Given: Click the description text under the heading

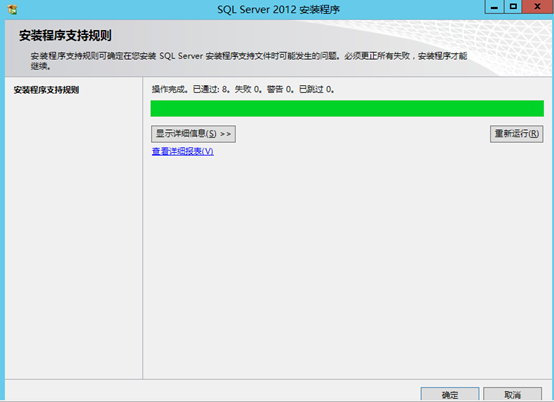Looking at the screenshot, I should 249,61.
